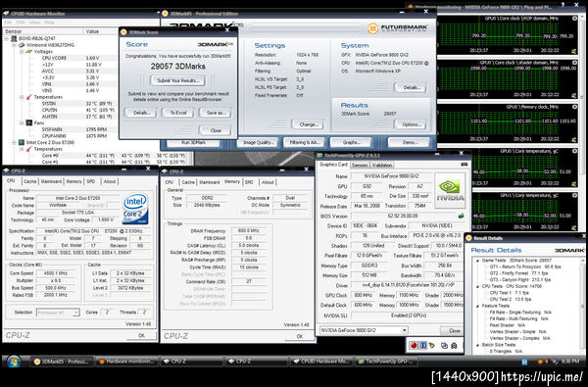Open View menu in Hardware Monitor

pos(34,23)
